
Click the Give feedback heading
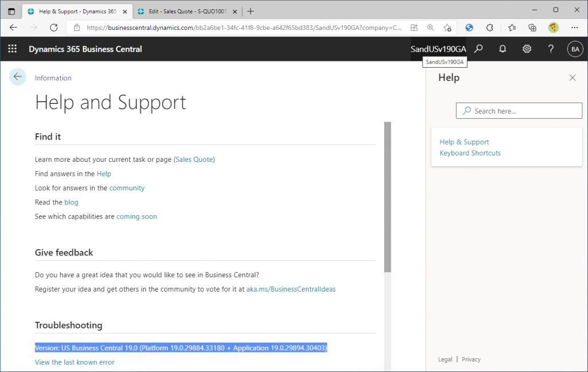tap(64, 253)
